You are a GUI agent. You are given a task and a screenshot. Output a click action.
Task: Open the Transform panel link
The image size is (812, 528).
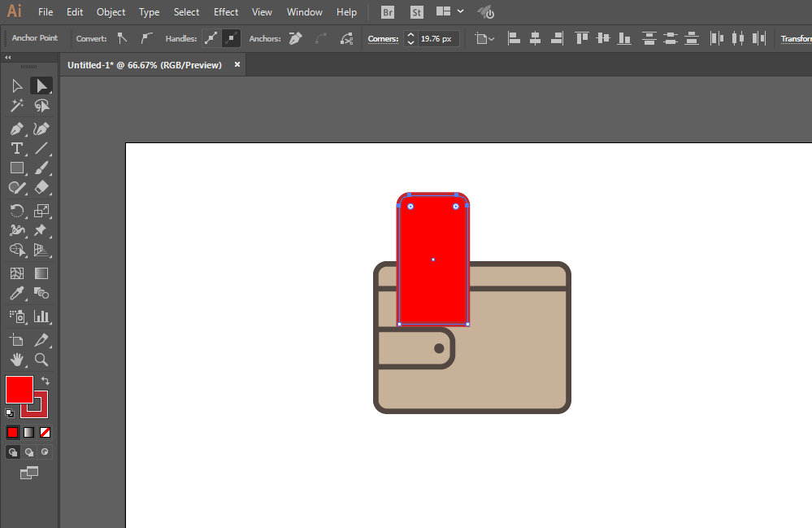[x=795, y=38]
